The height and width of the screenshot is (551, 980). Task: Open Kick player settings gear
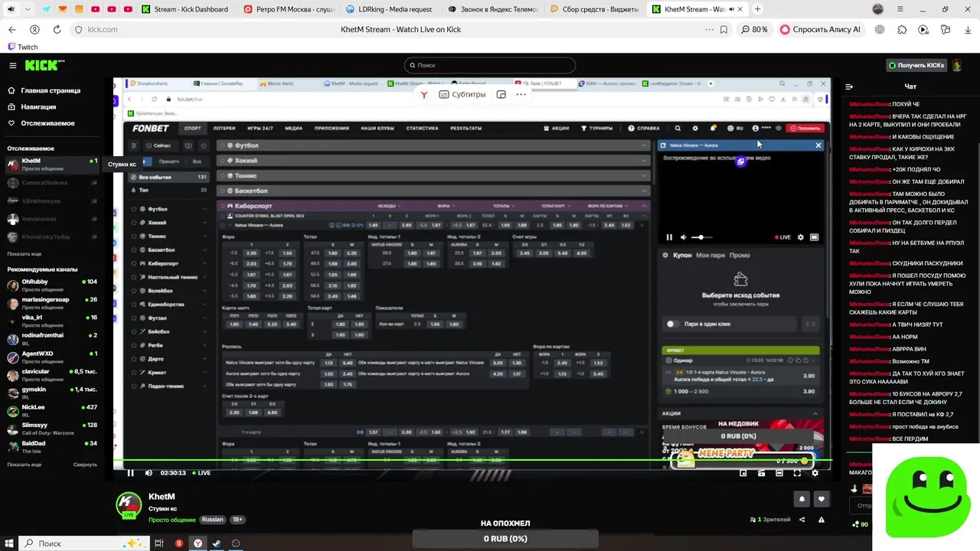coord(815,473)
